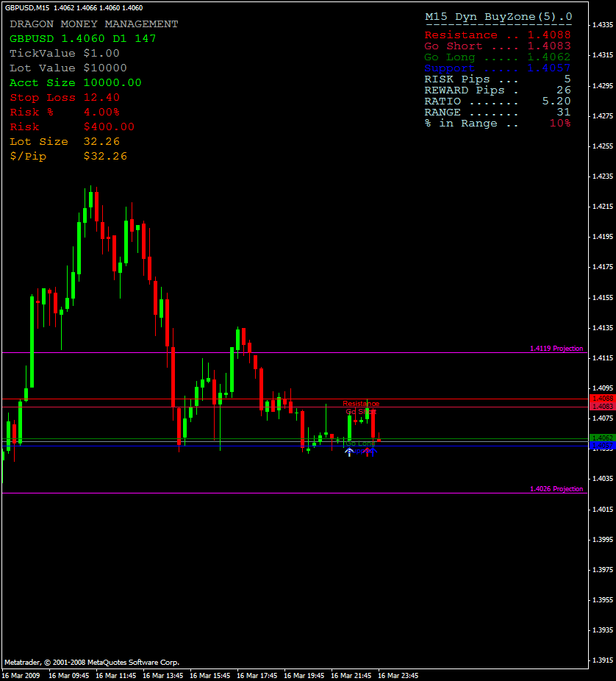Click the 1.4083 price axis tag

603,407
